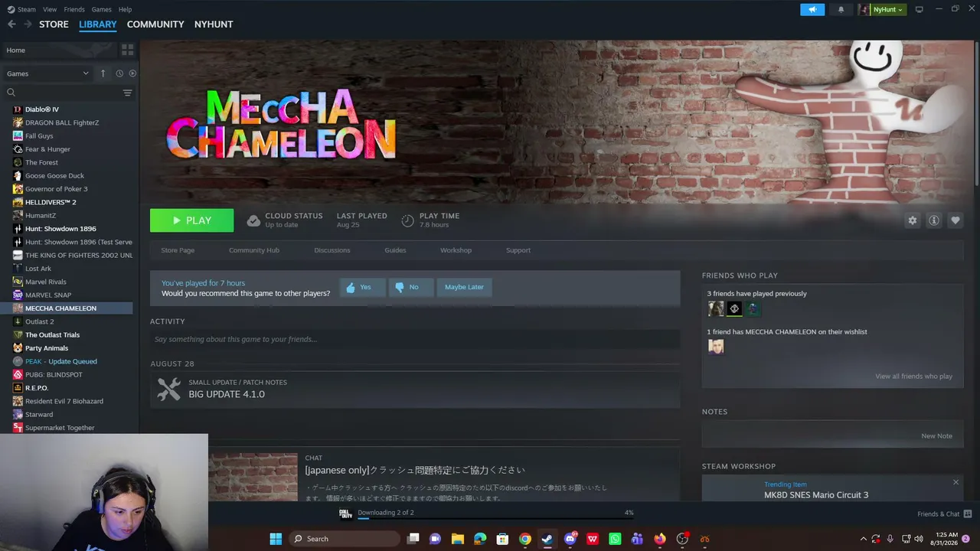Open the Japanese crash investigation chat post
980x551 pixels.
(415, 470)
